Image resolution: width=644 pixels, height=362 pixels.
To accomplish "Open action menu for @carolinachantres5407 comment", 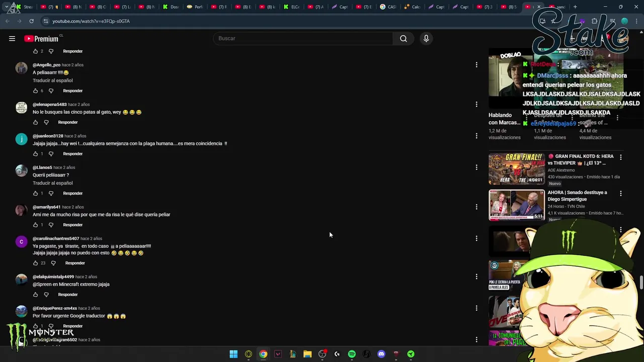I will [476, 238].
